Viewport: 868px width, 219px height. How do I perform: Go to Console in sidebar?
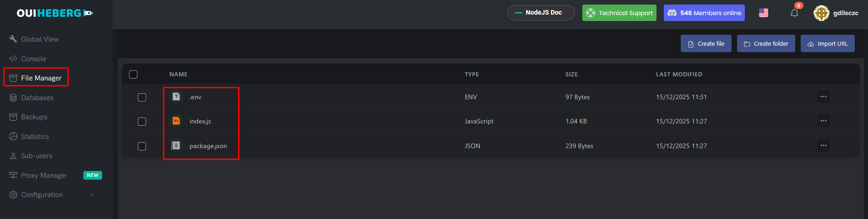[x=33, y=59]
